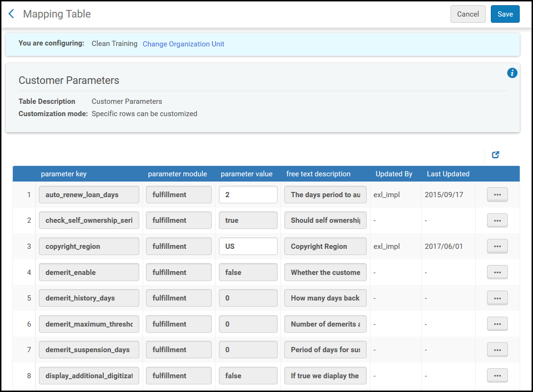Click the Save button
The height and width of the screenshot is (392, 533).
tap(505, 14)
